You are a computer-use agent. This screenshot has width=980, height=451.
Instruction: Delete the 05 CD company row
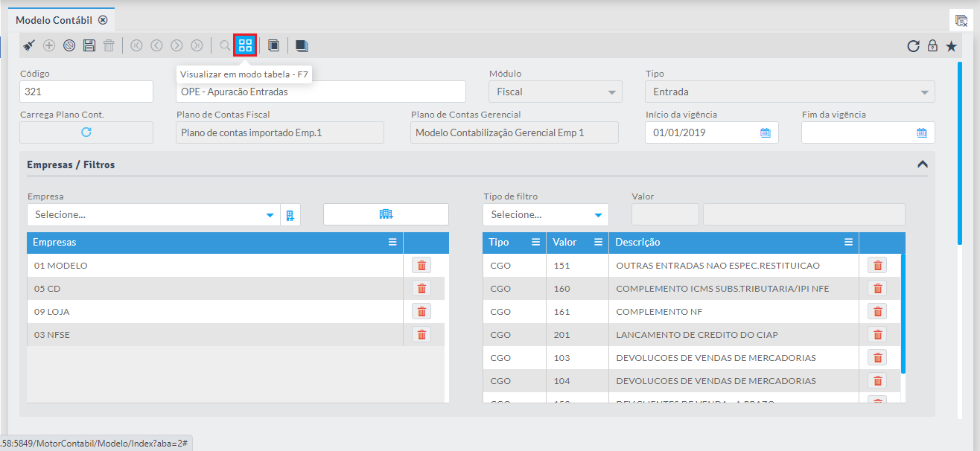[421, 289]
